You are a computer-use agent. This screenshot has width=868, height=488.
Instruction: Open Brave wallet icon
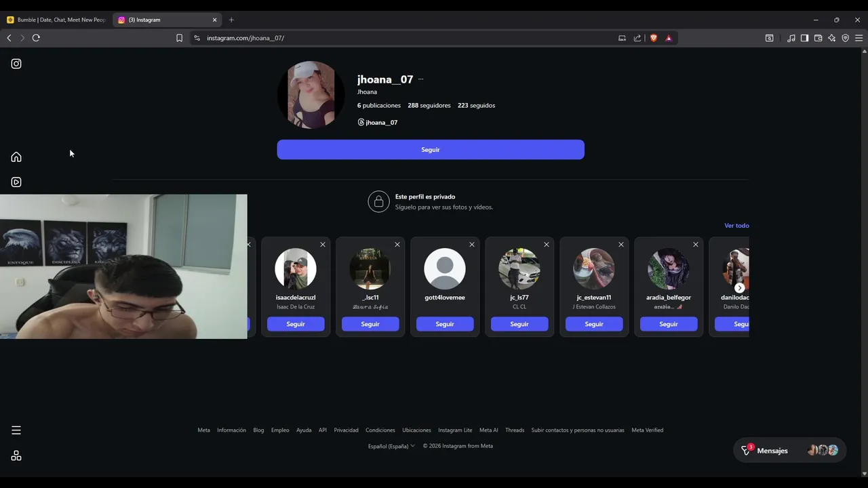[x=818, y=38]
